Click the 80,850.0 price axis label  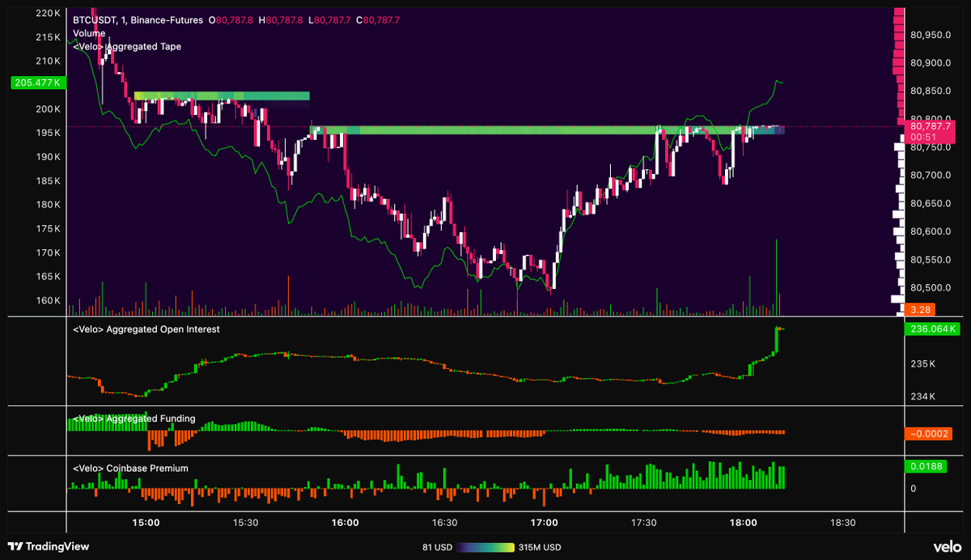[x=931, y=91]
